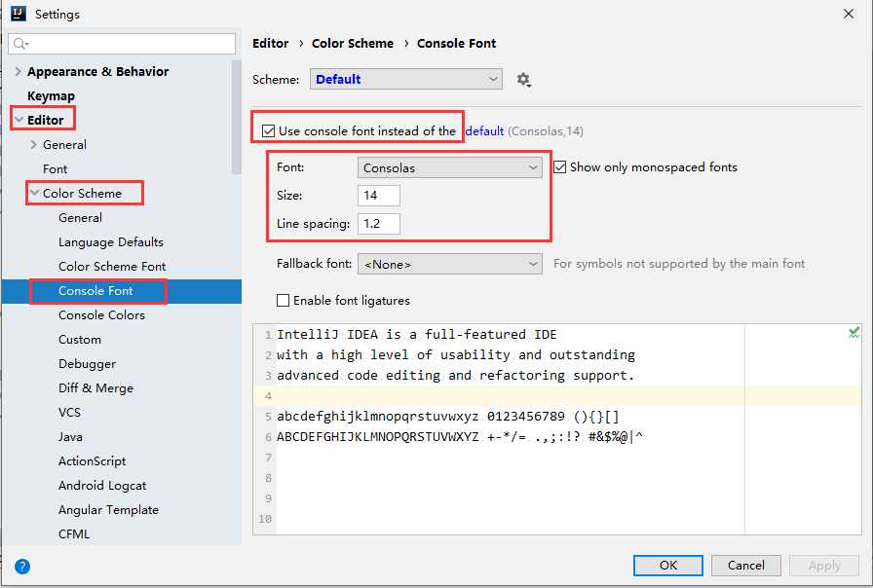Open the Scheme Default dropdown
Viewport: 873px width, 588px height.
[x=406, y=79]
